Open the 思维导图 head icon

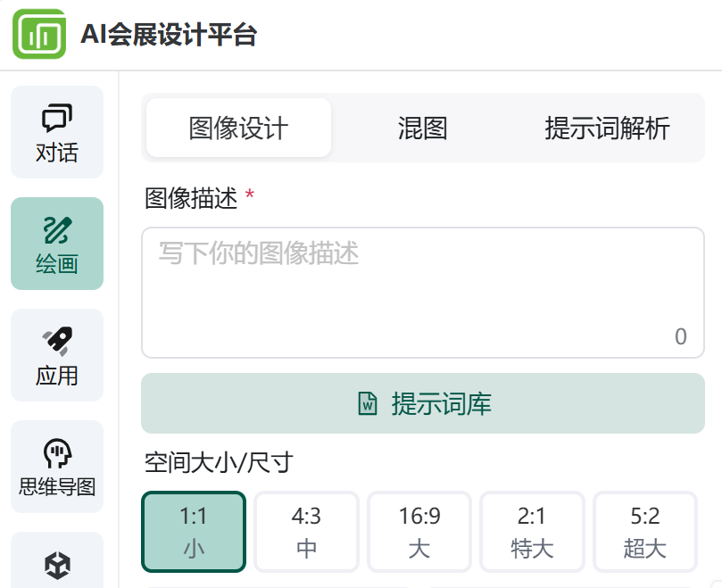pyautogui.click(x=57, y=453)
